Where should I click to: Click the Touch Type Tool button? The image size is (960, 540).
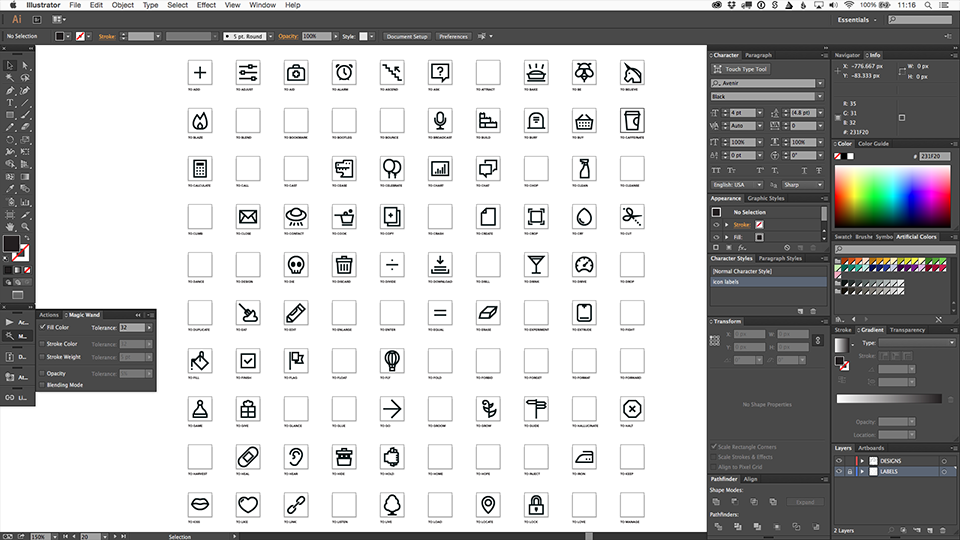[x=741, y=69]
